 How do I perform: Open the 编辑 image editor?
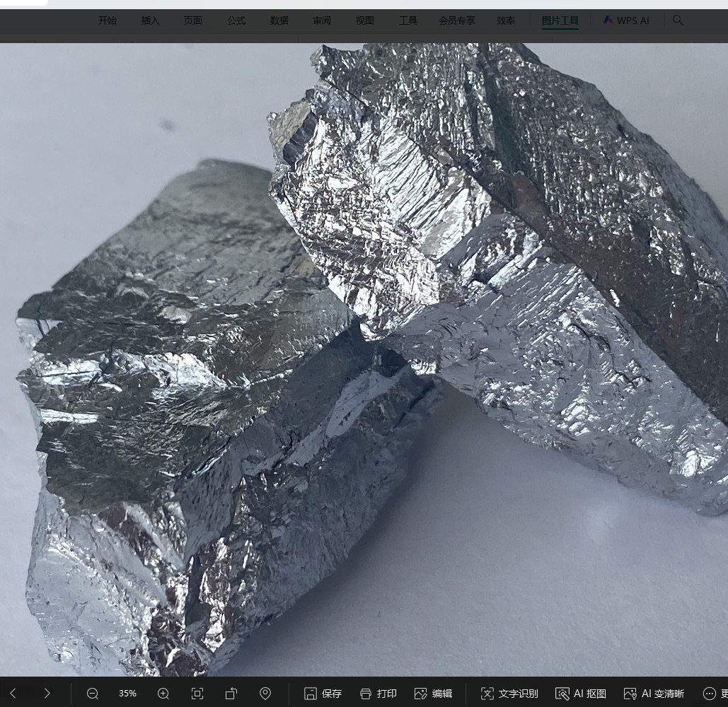433,694
